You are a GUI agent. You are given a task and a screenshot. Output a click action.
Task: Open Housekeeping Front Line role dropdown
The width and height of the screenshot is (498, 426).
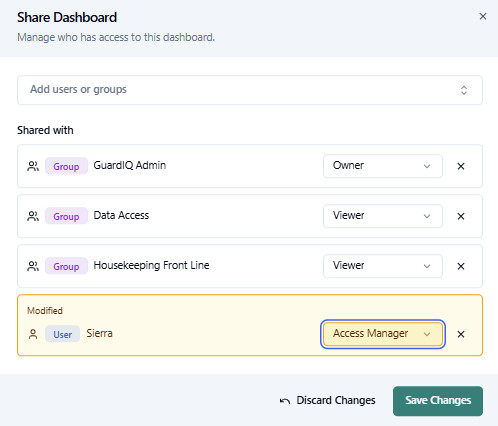[x=383, y=266]
